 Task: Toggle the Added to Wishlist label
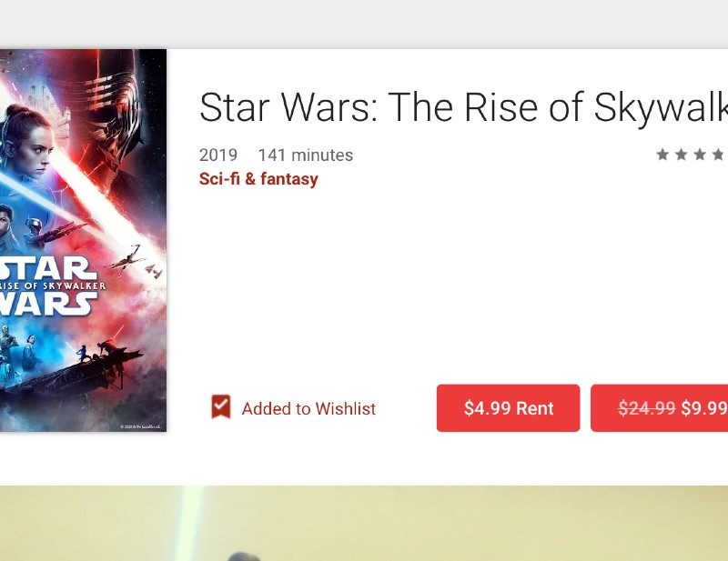(x=308, y=409)
